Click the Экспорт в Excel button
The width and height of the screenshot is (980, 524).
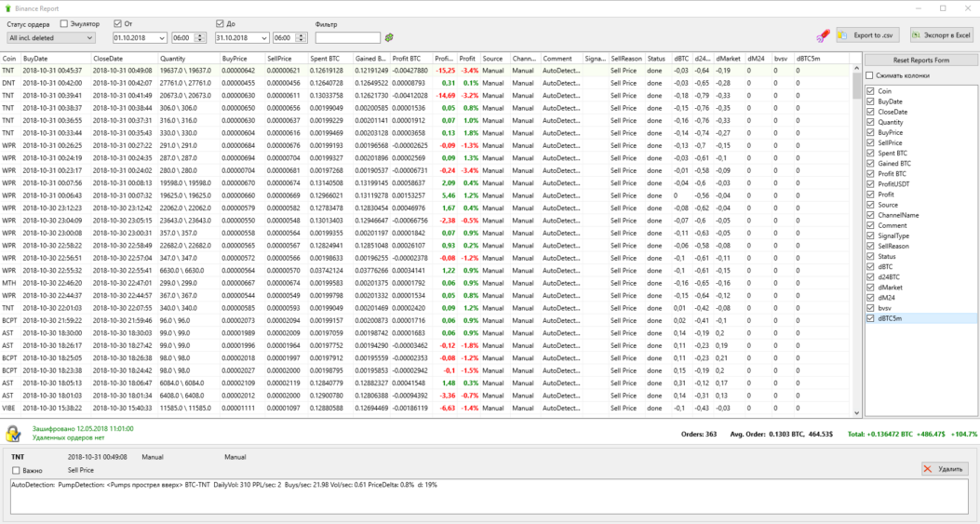(941, 35)
